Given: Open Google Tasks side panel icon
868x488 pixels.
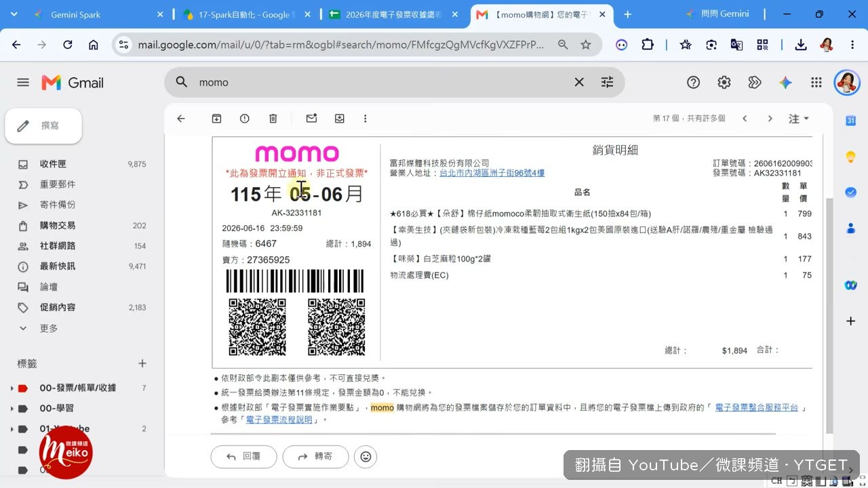Looking at the screenshot, I should tap(850, 192).
